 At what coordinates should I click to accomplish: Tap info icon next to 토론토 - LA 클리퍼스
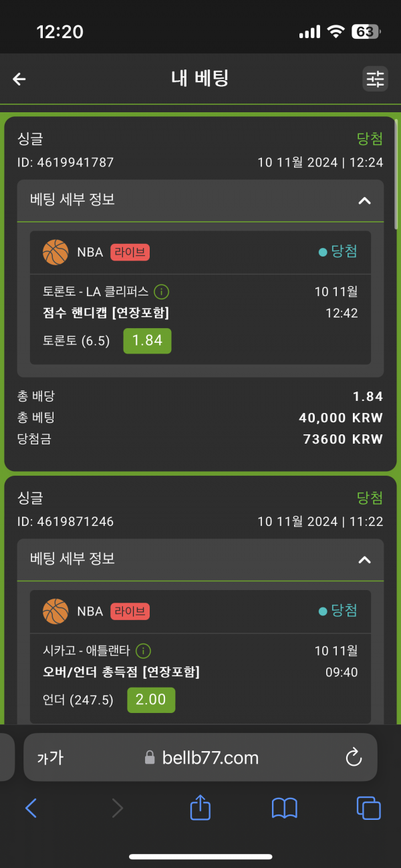161,292
